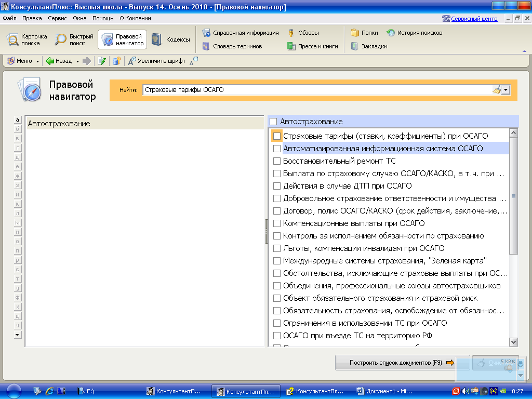532x399 pixels.
Task: Click volume icon in system tray
Action: coord(465,391)
